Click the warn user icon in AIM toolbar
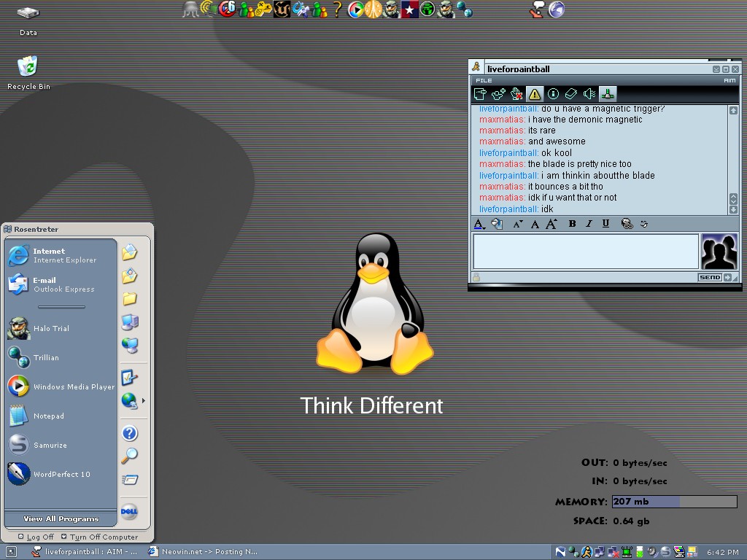Image resolution: width=747 pixels, height=560 pixels. tap(535, 94)
